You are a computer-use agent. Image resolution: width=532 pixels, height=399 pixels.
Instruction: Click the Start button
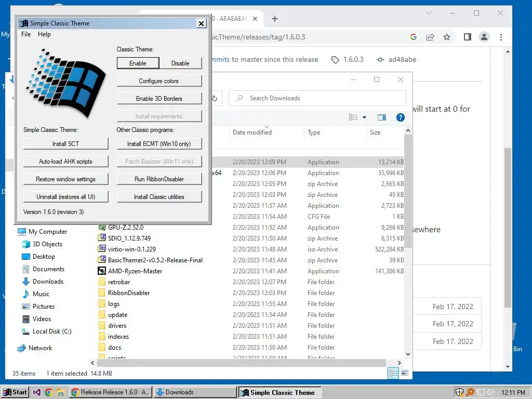coord(15,392)
